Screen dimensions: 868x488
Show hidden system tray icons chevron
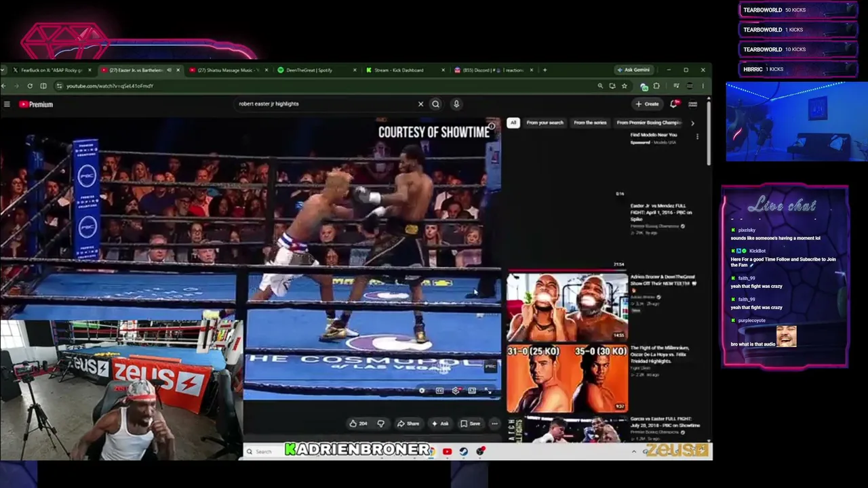coord(634,451)
